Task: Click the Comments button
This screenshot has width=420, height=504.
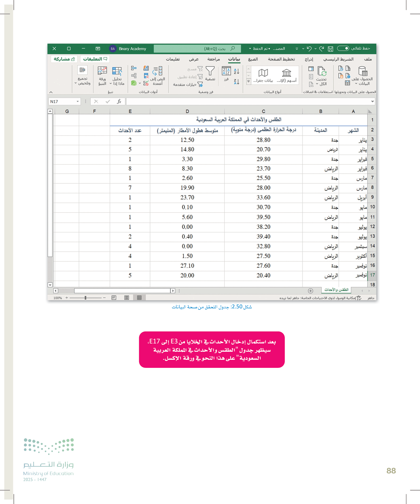Action: (95, 59)
